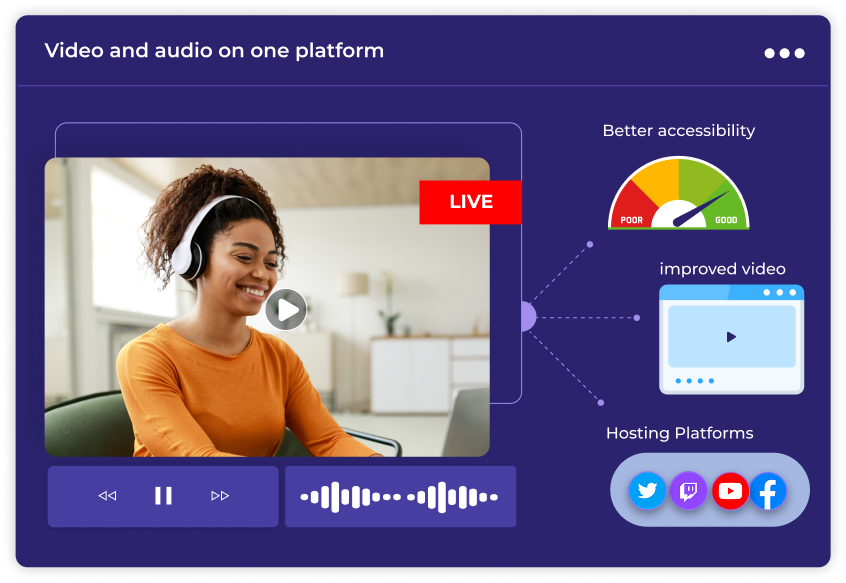The height and width of the screenshot is (583, 846).
Task: Click the LIVE indicator badge
Action: [x=470, y=201]
